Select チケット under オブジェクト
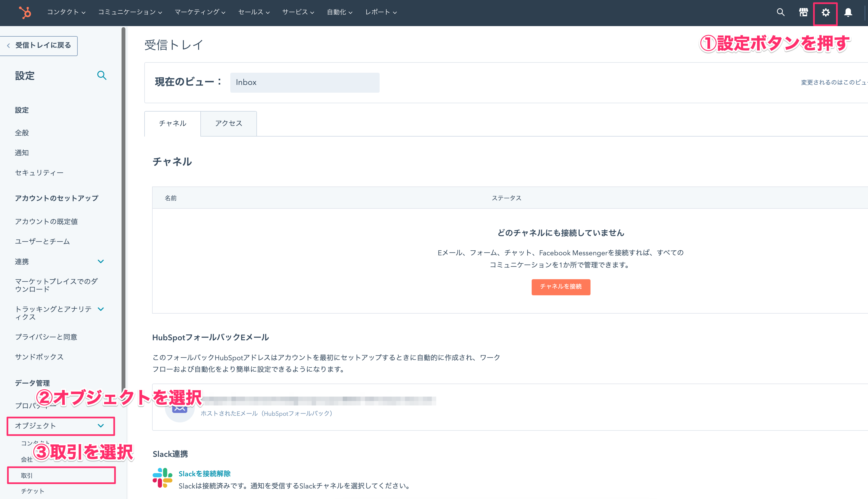This screenshot has height=499, width=868. point(32,491)
